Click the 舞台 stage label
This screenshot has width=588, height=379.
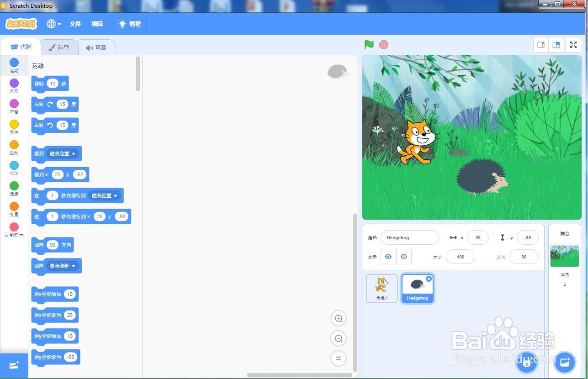point(565,234)
